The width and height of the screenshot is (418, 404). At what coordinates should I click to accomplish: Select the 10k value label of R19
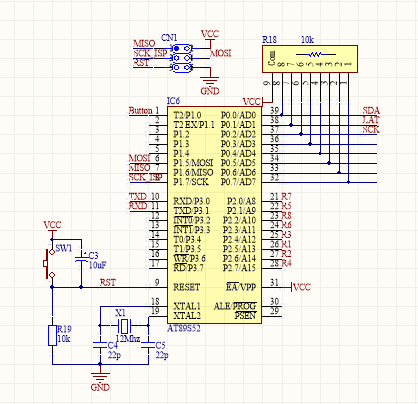coord(64,339)
